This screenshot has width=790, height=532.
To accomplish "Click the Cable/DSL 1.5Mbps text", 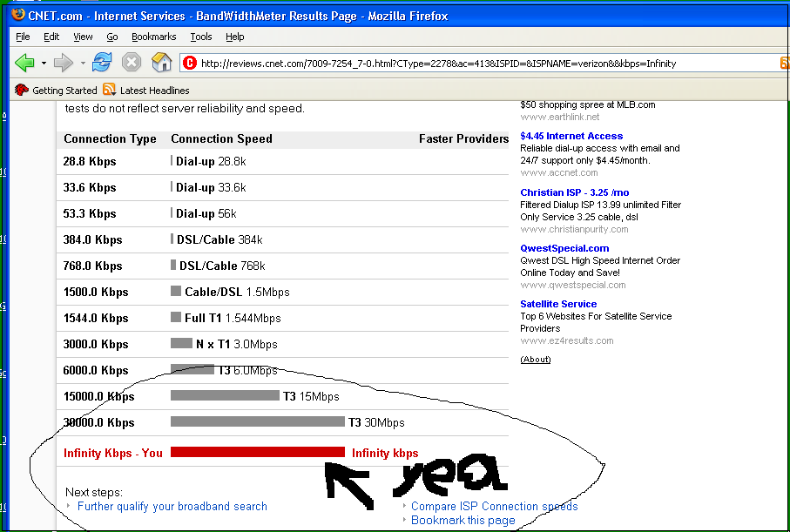I will point(237,293).
